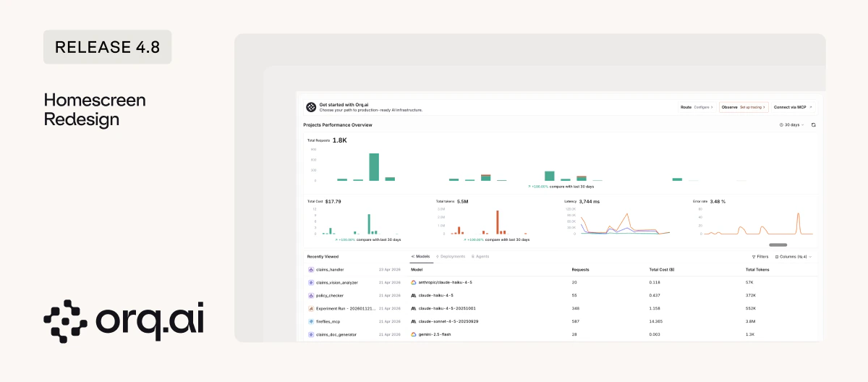This screenshot has width=868, height=382.
Task: Click the Experiment Run item icon
Action: 311,308
